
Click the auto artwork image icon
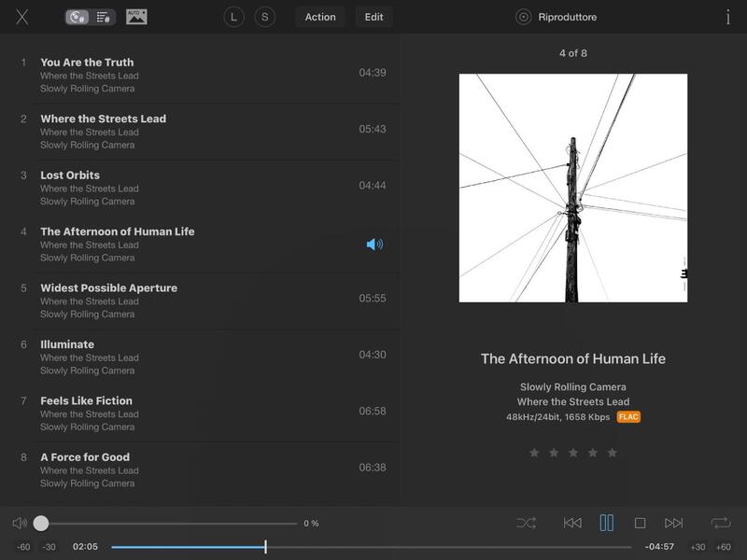[x=136, y=17]
